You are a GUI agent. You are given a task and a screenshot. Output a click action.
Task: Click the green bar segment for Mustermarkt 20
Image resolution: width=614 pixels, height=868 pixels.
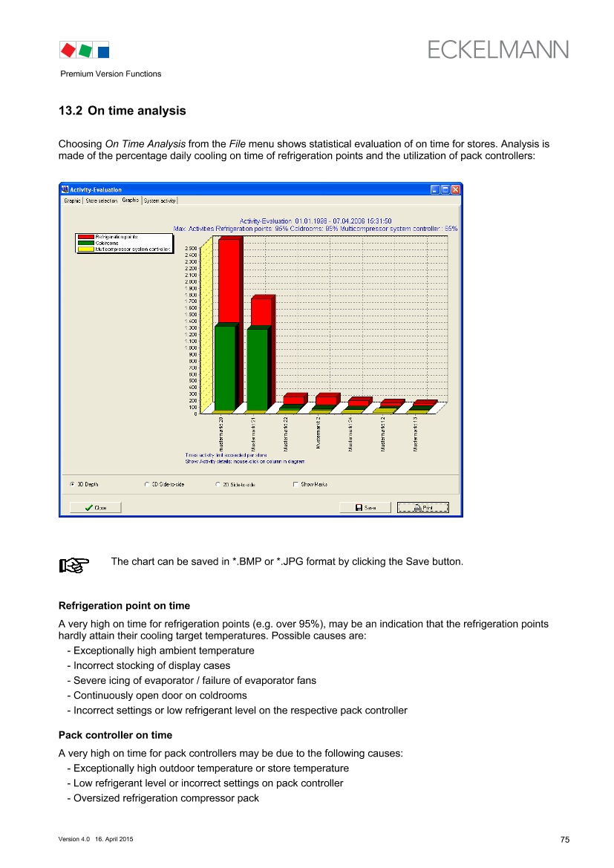pyautogui.click(x=224, y=368)
